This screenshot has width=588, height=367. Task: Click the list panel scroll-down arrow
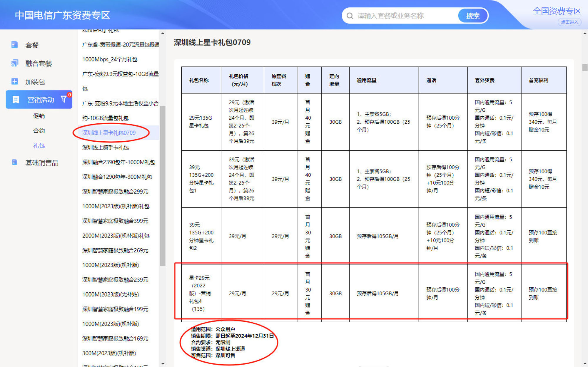pos(163,364)
